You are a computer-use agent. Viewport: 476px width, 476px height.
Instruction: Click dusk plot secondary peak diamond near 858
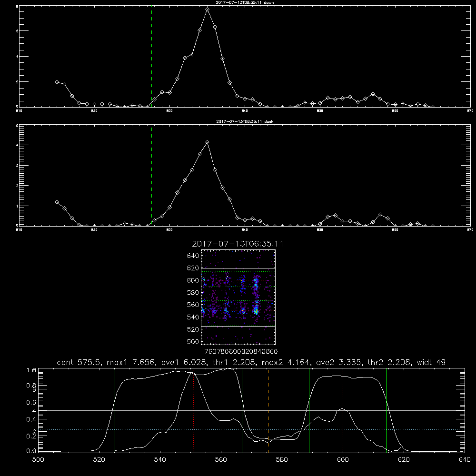tap(380, 215)
